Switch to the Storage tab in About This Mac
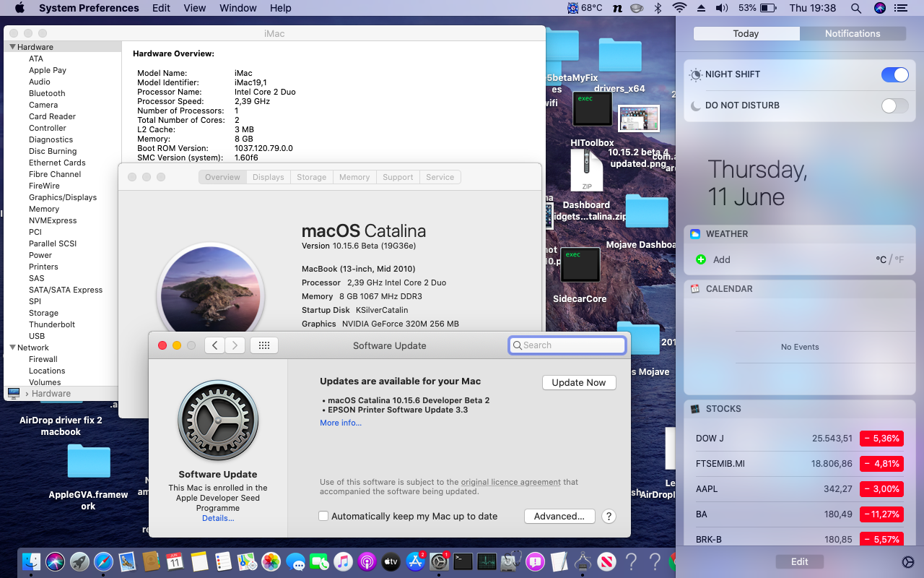This screenshot has height=578, width=924. pyautogui.click(x=312, y=177)
